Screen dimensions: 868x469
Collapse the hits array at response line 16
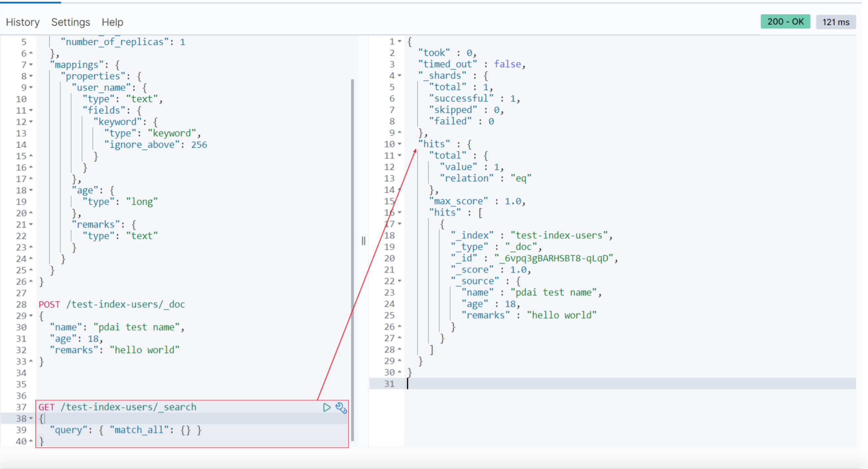click(400, 212)
